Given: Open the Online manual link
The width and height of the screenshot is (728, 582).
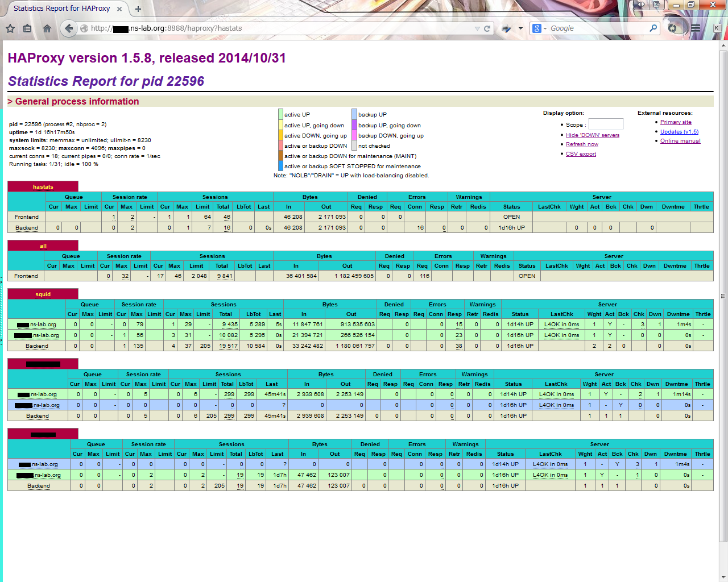Looking at the screenshot, I should 680,141.
